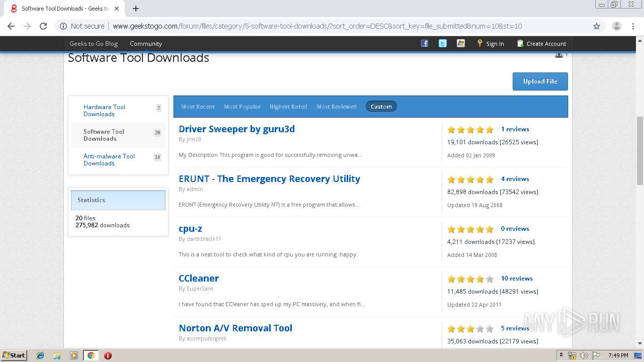The image size is (644, 362).
Task: Click the author text 'By darthblade11'
Action: tap(200, 239)
